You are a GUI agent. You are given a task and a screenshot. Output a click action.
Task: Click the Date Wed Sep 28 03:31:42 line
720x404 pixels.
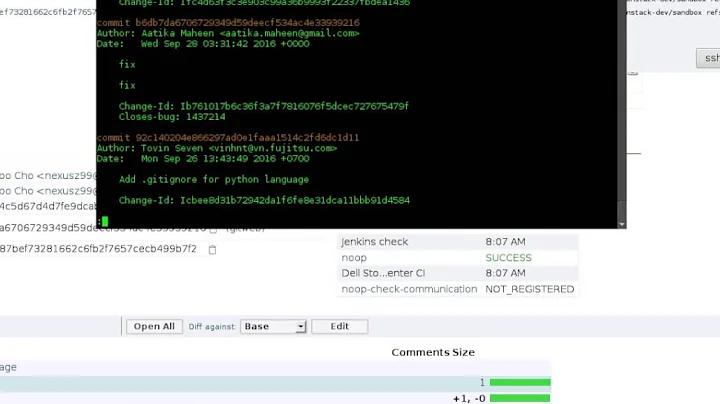tap(203, 44)
